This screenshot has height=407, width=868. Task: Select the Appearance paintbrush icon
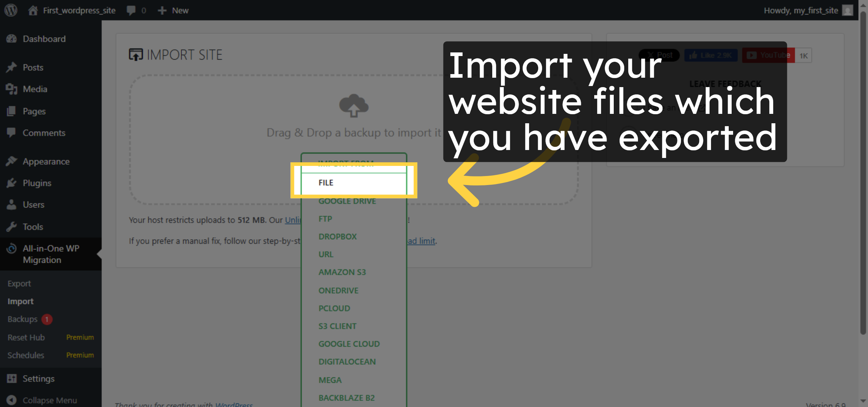pyautogui.click(x=11, y=161)
